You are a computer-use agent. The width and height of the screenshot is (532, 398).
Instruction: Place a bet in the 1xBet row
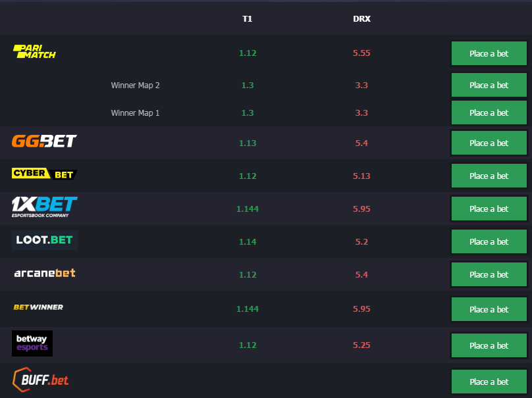tap(489, 209)
